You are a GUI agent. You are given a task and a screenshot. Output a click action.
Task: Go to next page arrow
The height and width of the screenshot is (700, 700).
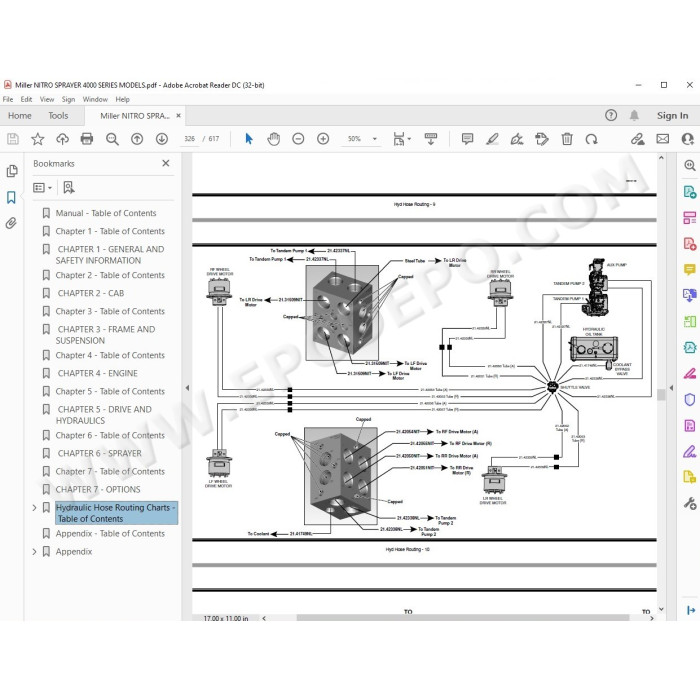[x=162, y=139]
